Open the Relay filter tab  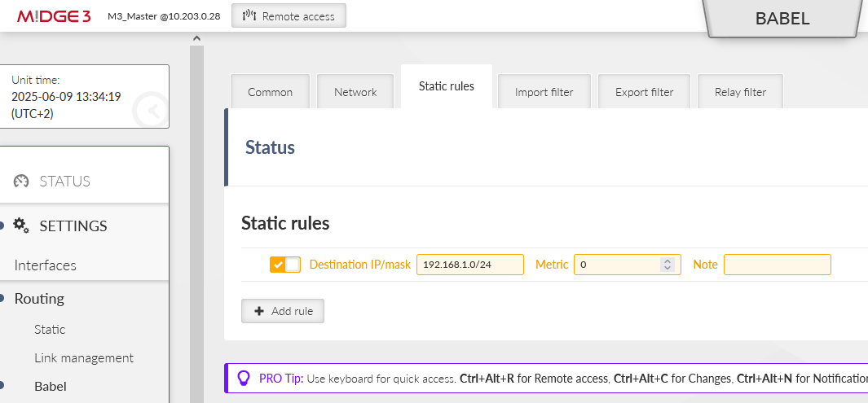(x=740, y=92)
